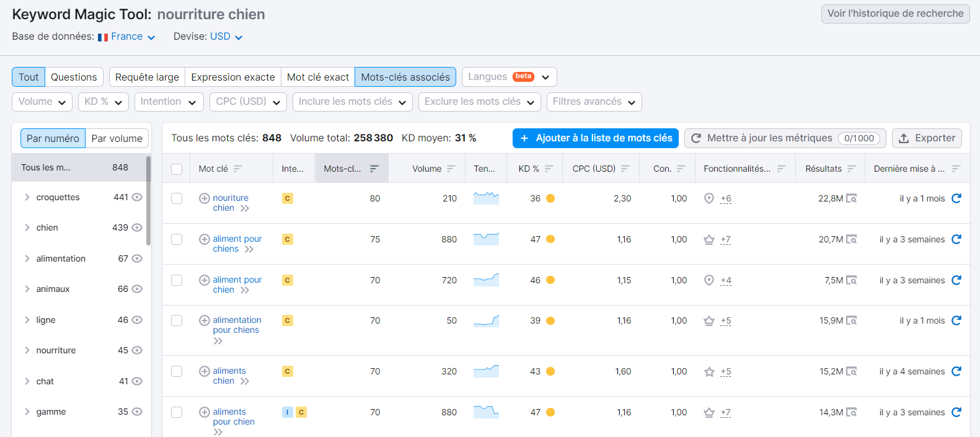Click yellow KD dot for KD 36
The image size is (980, 437).
pos(550,198)
